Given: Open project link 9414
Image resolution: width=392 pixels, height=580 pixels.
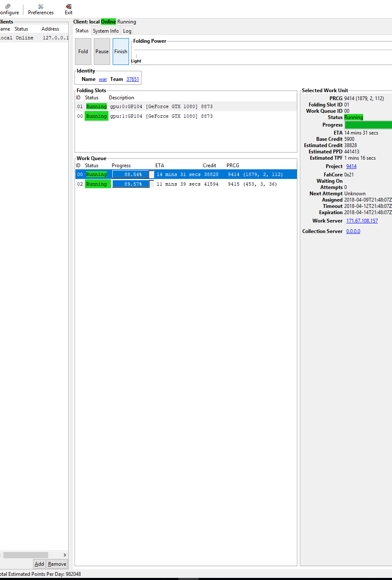Looking at the screenshot, I should click(x=351, y=166).
